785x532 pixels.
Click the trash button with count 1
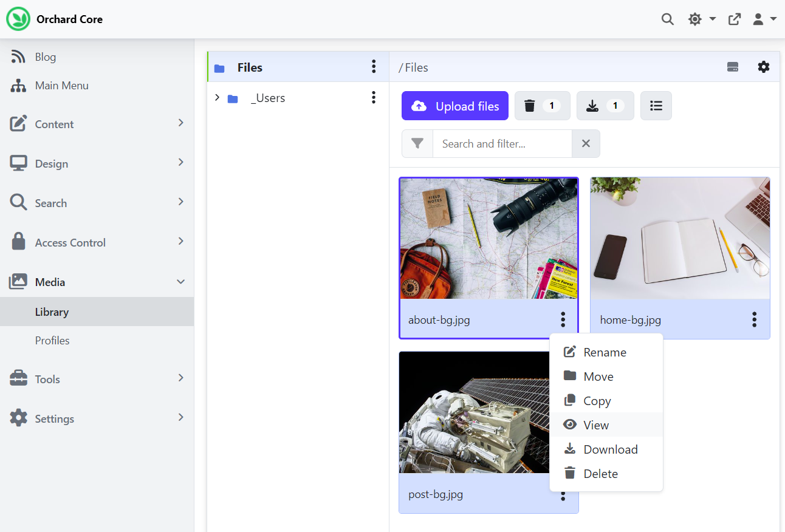pyautogui.click(x=543, y=106)
